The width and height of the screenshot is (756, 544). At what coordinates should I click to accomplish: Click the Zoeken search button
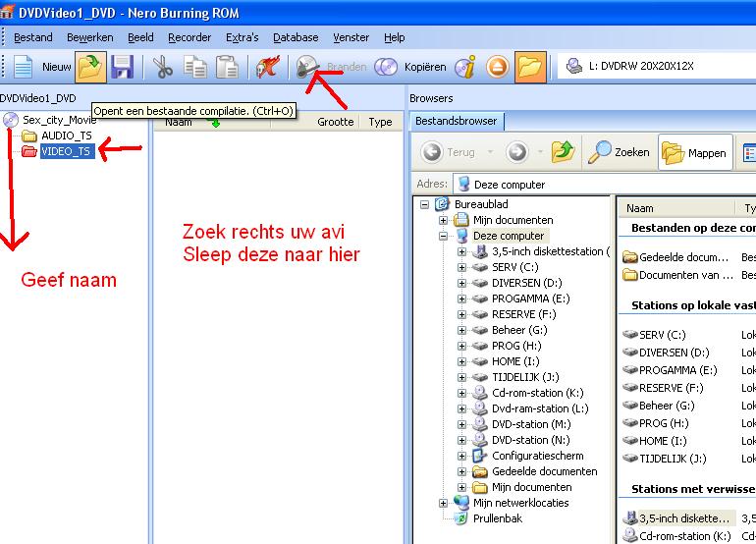tap(620, 152)
